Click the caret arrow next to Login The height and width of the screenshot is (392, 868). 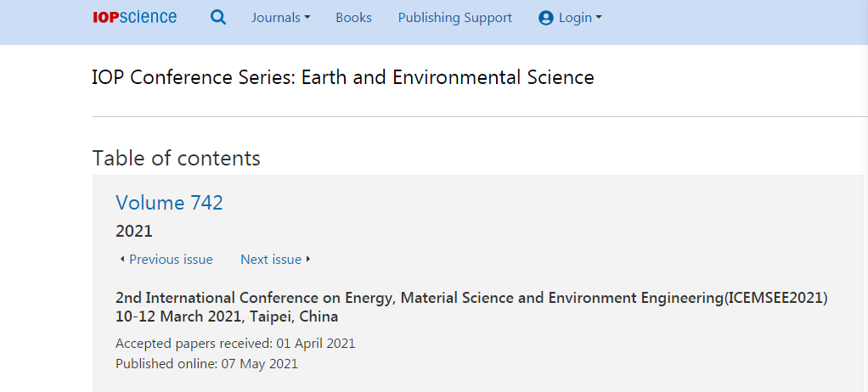click(598, 19)
